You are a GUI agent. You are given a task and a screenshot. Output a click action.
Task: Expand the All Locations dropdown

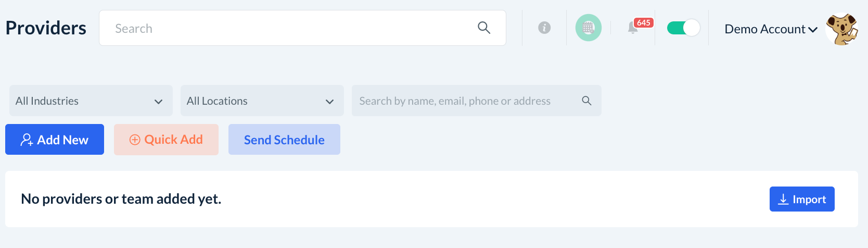coord(262,101)
